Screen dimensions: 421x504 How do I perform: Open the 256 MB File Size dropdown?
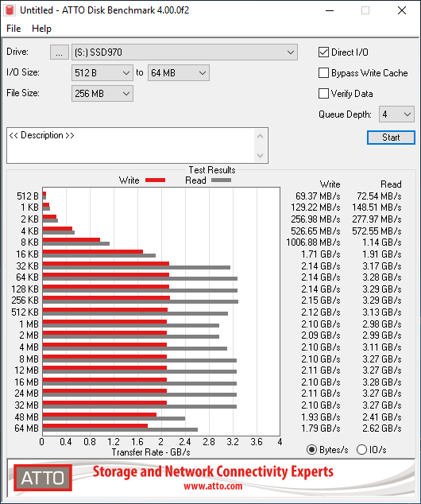tap(102, 94)
